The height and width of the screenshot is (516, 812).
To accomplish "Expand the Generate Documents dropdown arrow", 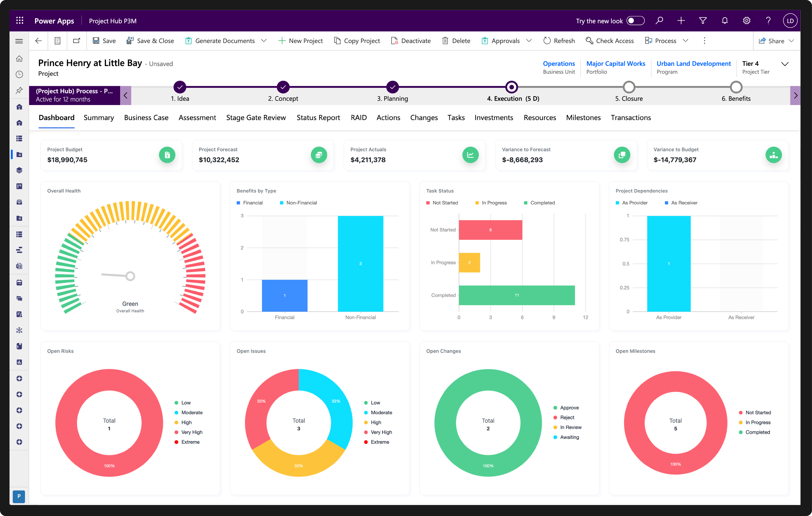I will point(264,41).
